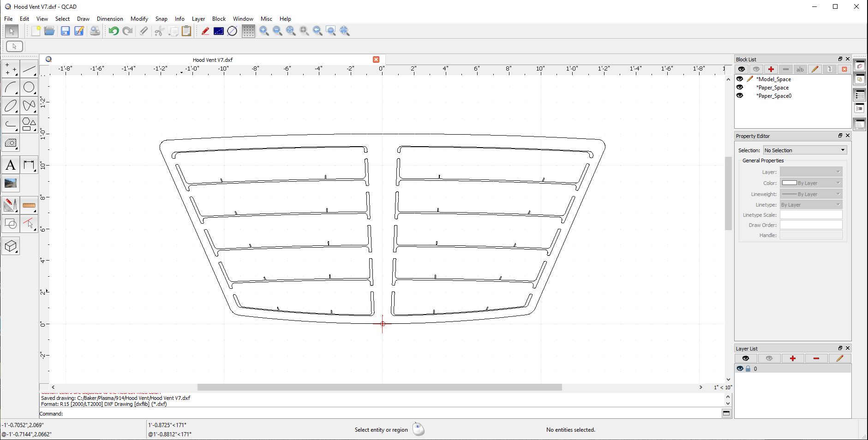Viewport: 868px width, 440px height.
Task: Select the Arc drawing tool
Action: pyautogui.click(x=11, y=87)
